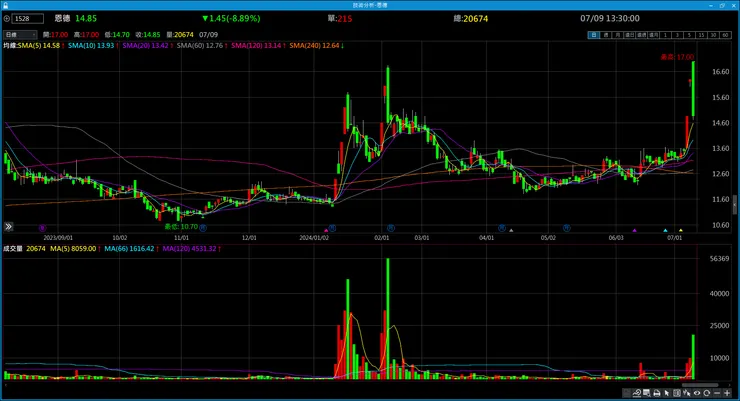Click the purple triangle marker after 06/03

635,230
